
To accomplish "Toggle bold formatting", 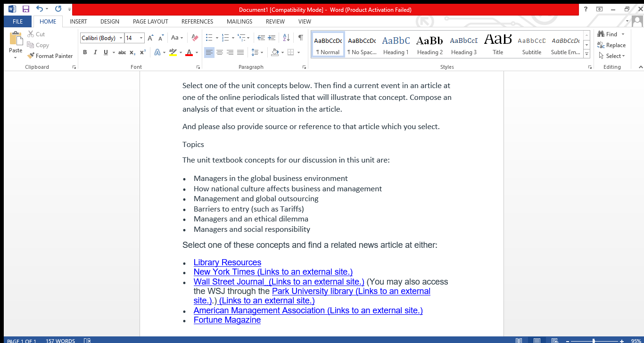I will coord(85,53).
